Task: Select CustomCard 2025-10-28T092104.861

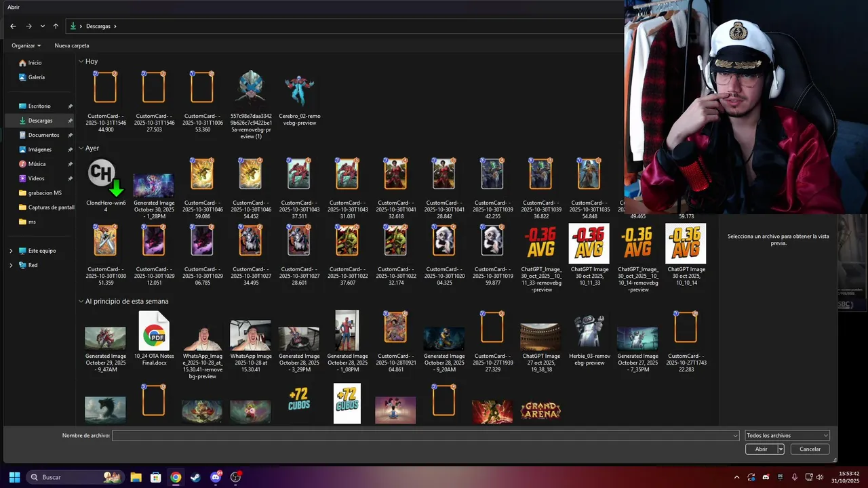Action: point(396,342)
